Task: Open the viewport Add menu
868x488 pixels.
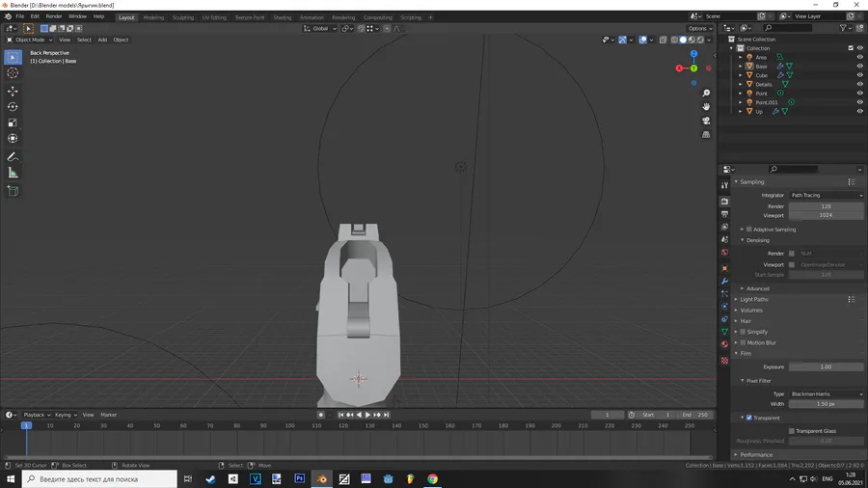Action: pyautogui.click(x=102, y=40)
